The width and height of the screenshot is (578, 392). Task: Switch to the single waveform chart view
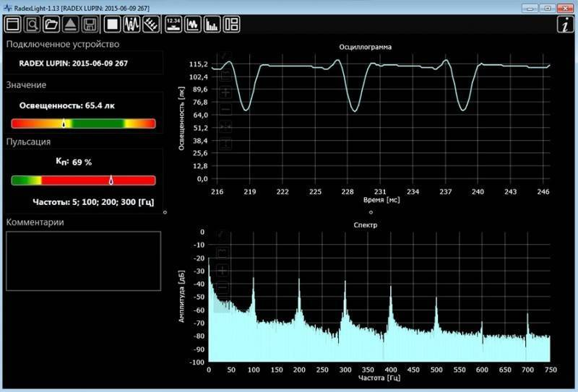click(193, 25)
